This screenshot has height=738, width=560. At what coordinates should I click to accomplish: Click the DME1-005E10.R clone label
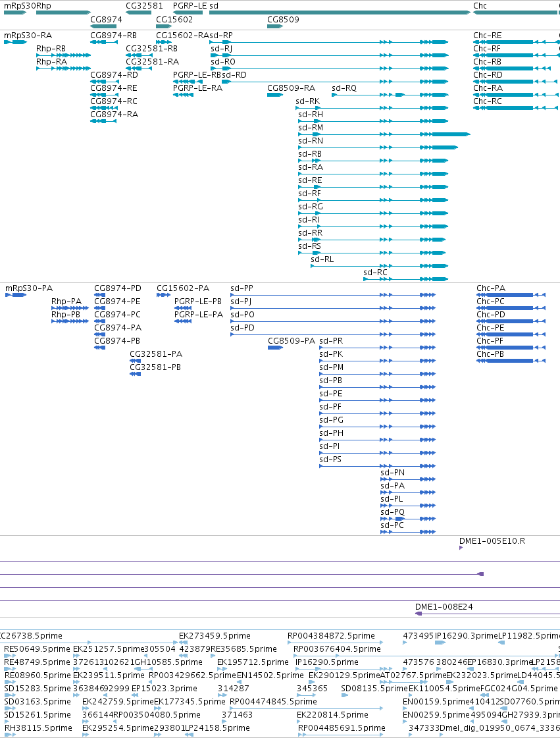pos(492,541)
